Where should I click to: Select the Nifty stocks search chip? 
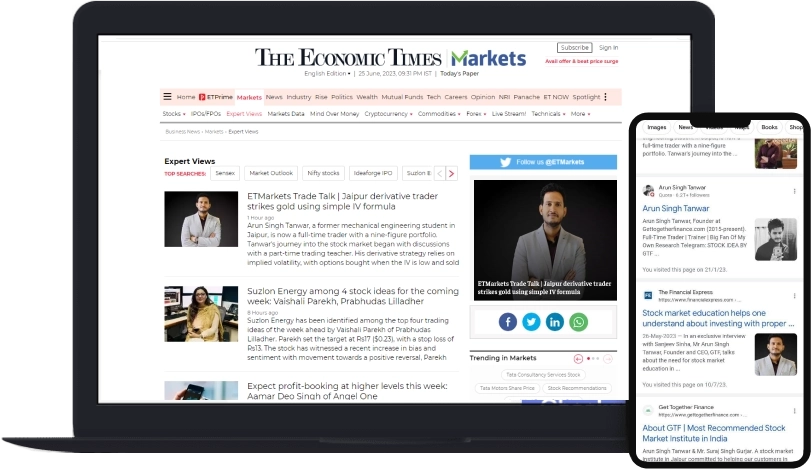coord(323,173)
